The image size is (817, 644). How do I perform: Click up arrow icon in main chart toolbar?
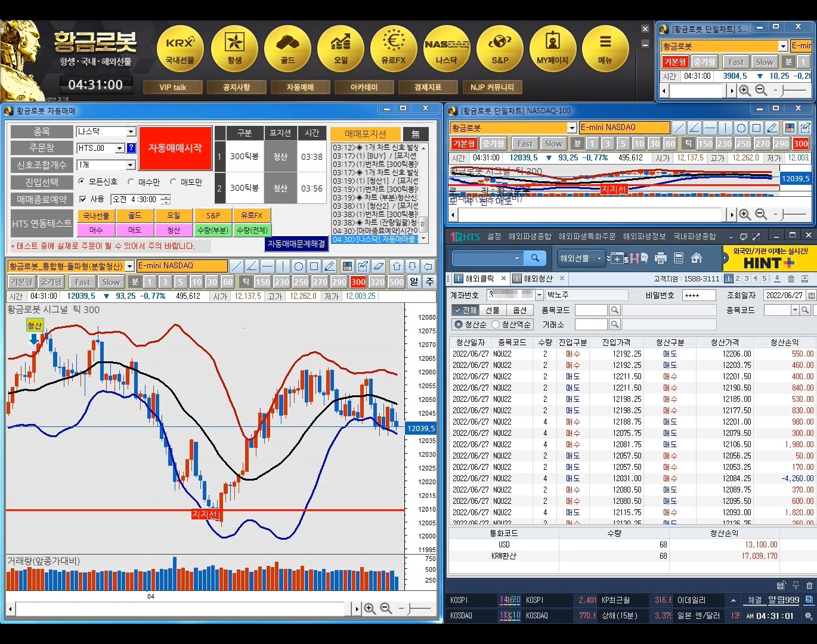[x=397, y=266]
